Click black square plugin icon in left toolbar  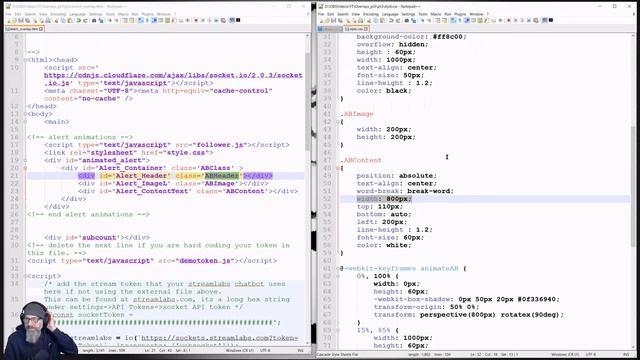click(x=238, y=20)
